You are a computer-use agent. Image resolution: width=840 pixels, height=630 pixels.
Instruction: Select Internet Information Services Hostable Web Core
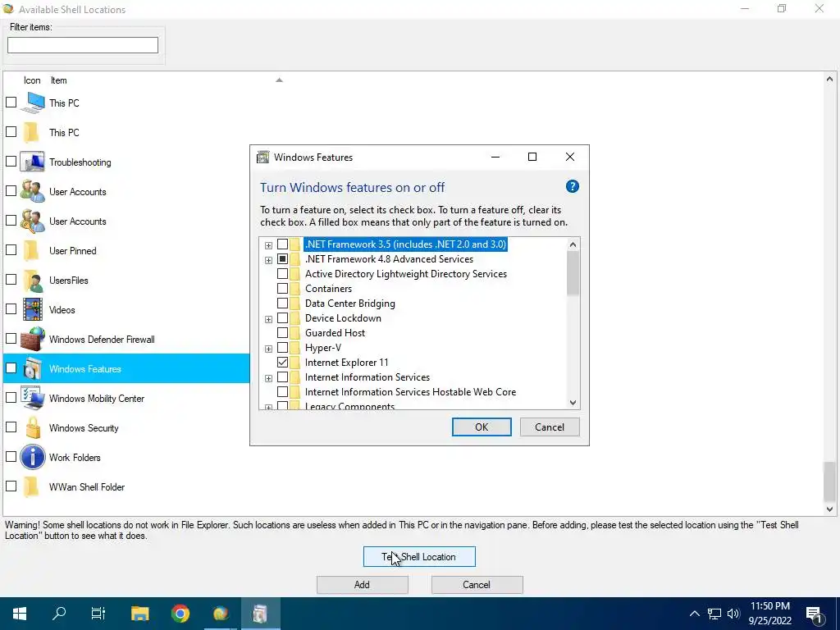coord(410,392)
